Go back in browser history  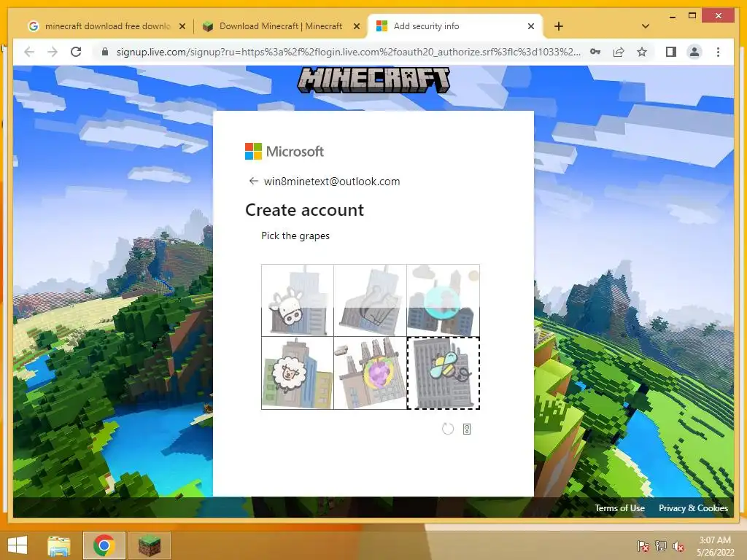pos(29,52)
